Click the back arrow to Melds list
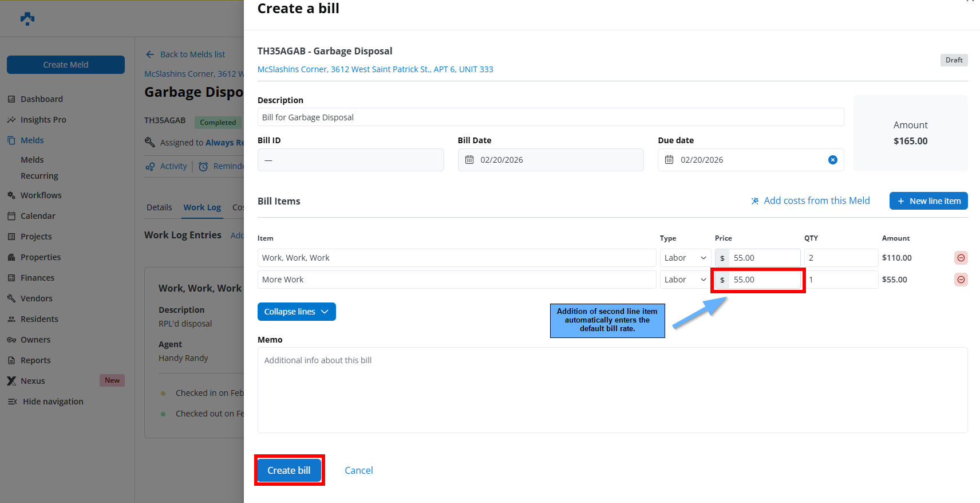 pos(150,54)
